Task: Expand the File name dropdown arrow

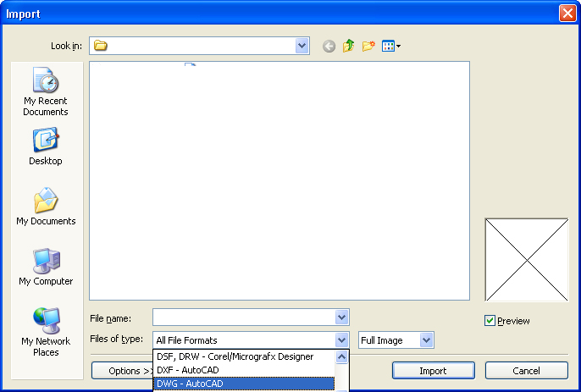Action: click(341, 317)
